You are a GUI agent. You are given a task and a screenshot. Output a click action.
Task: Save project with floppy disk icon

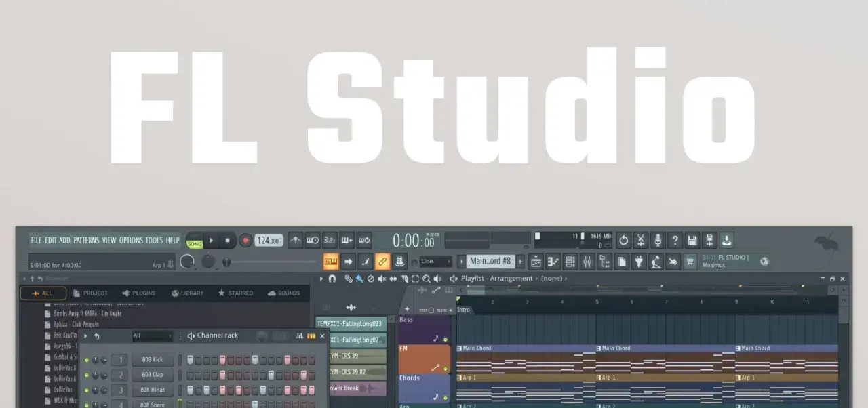click(692, 241)
